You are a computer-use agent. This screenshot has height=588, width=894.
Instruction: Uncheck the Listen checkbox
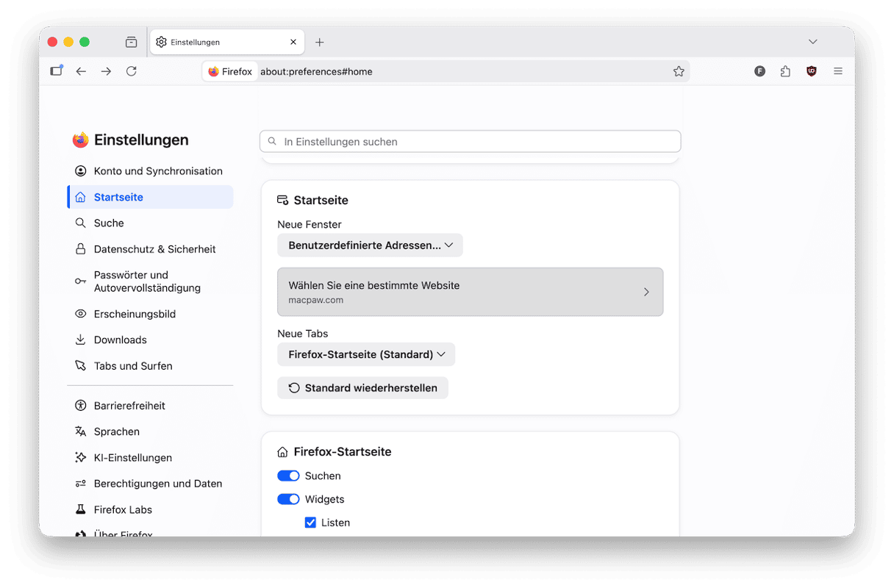(x=310, y=523)
